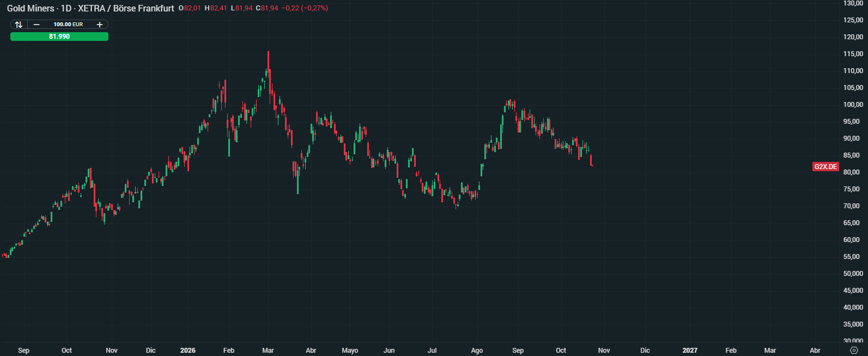Increase order amount with plus button

pos(100,25)
